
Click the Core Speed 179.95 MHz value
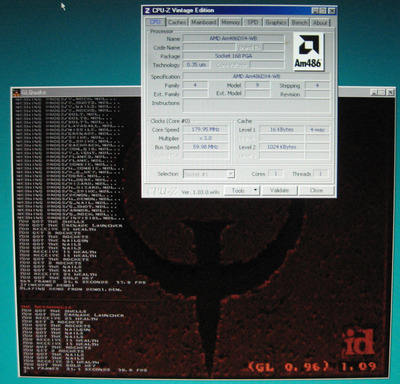(205, 130)
